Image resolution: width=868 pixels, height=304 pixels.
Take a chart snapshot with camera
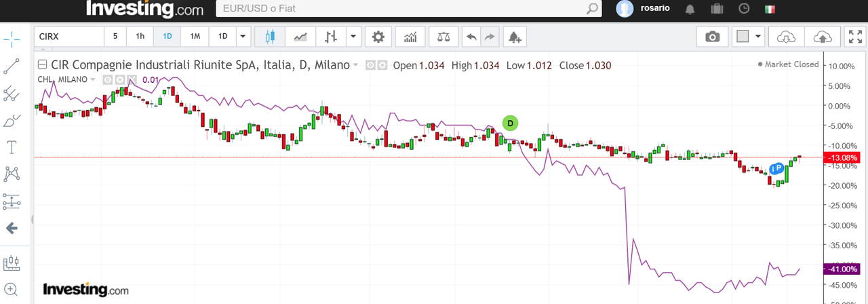(x=712, y=37)
